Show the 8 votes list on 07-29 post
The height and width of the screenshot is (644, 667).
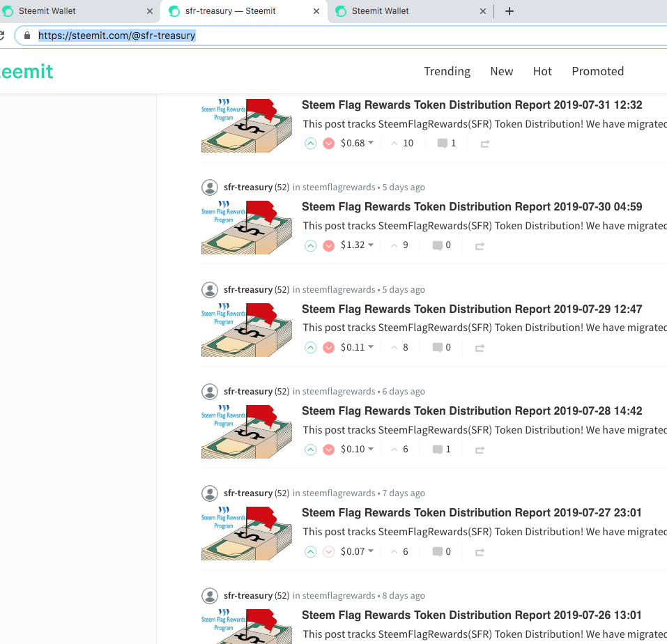[399, 348]
